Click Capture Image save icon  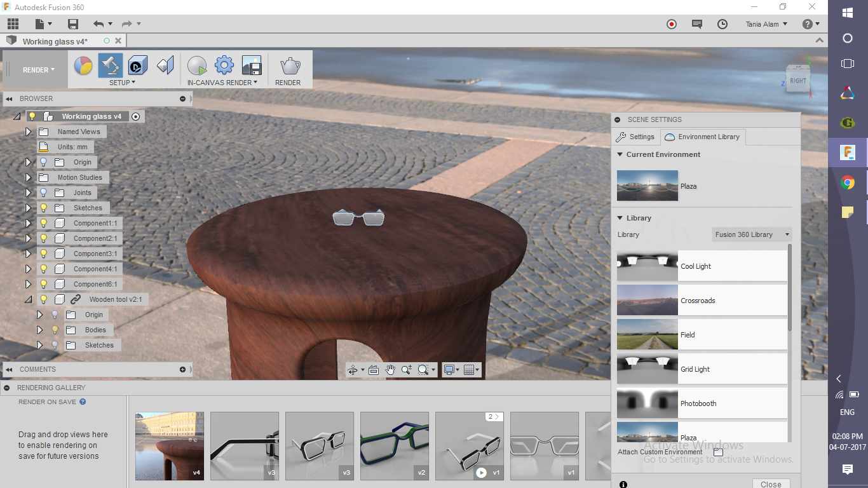point(252,65)
